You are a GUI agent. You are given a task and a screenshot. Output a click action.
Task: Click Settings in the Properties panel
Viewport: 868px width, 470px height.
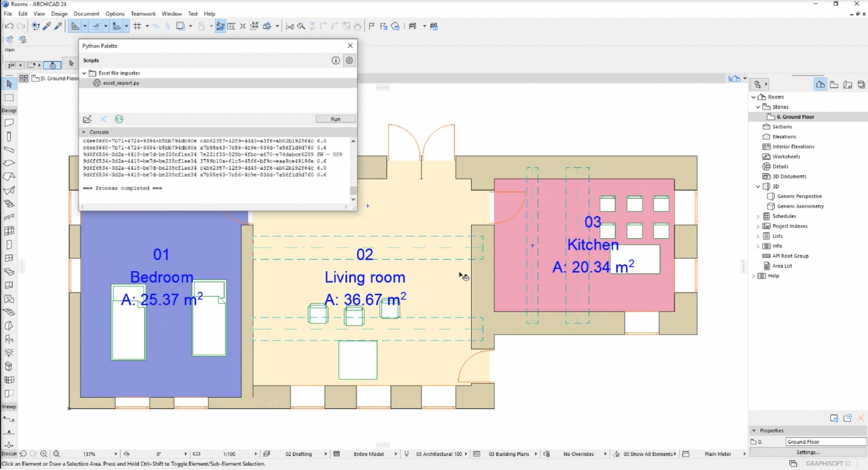[808, 452]
